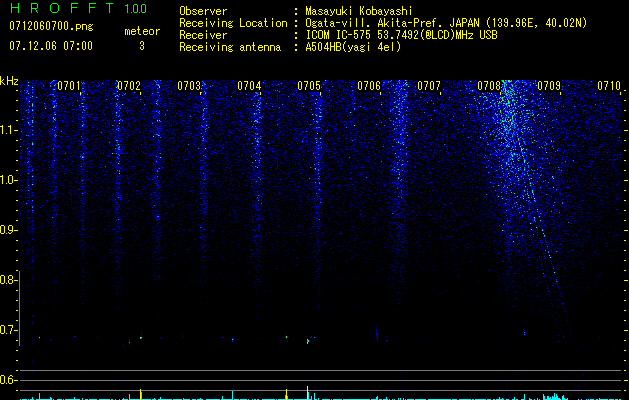The height and width of the screenshot is (400, 629).
Task: Click the 0704 time marker
Action: coord(249,86)
